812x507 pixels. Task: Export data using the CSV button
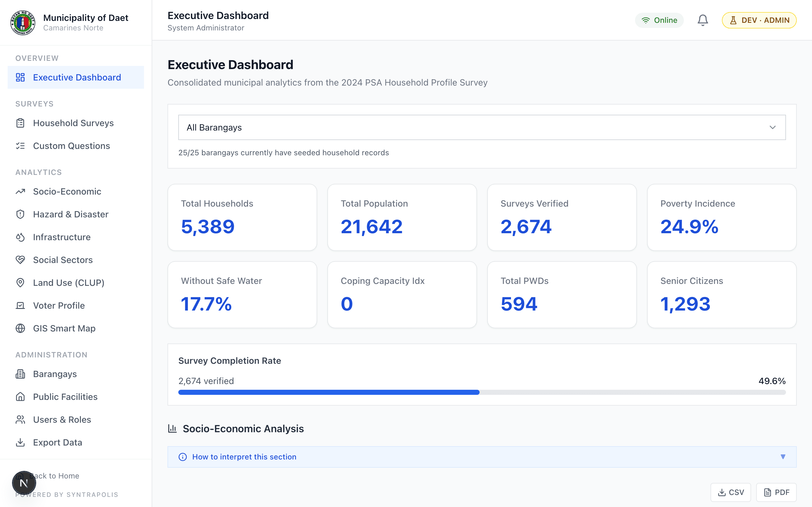coord(731,492)
